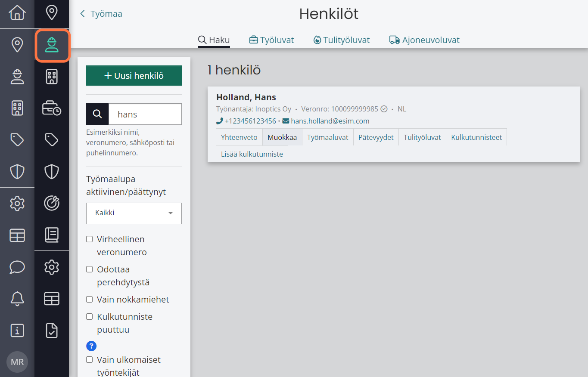Click the search field containing hans

click(145, 114)
